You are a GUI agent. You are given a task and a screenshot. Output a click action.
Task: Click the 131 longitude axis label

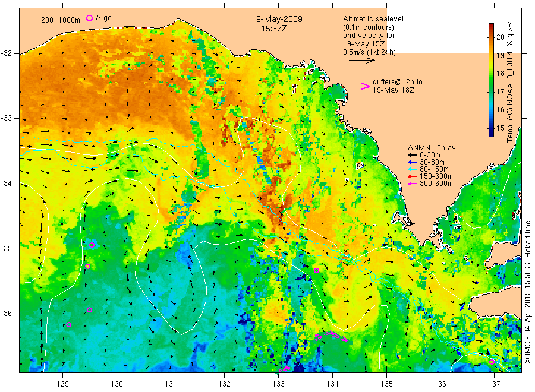coord(171,384)
